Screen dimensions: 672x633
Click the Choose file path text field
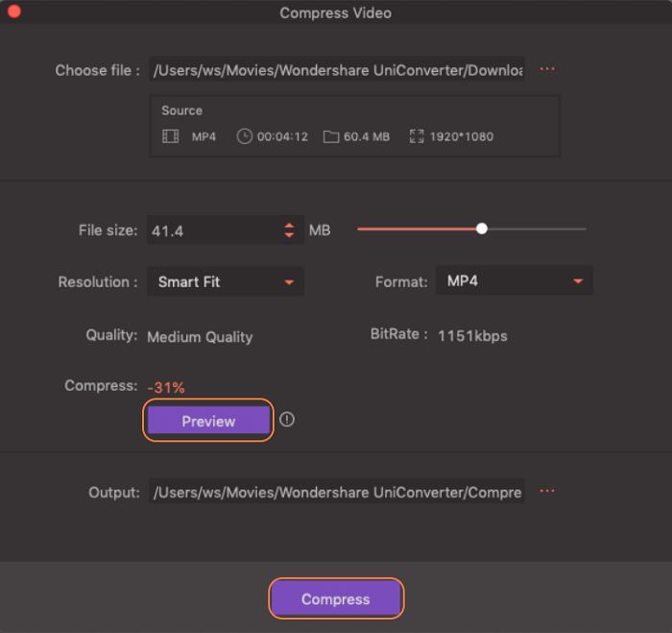pos(336,70)
